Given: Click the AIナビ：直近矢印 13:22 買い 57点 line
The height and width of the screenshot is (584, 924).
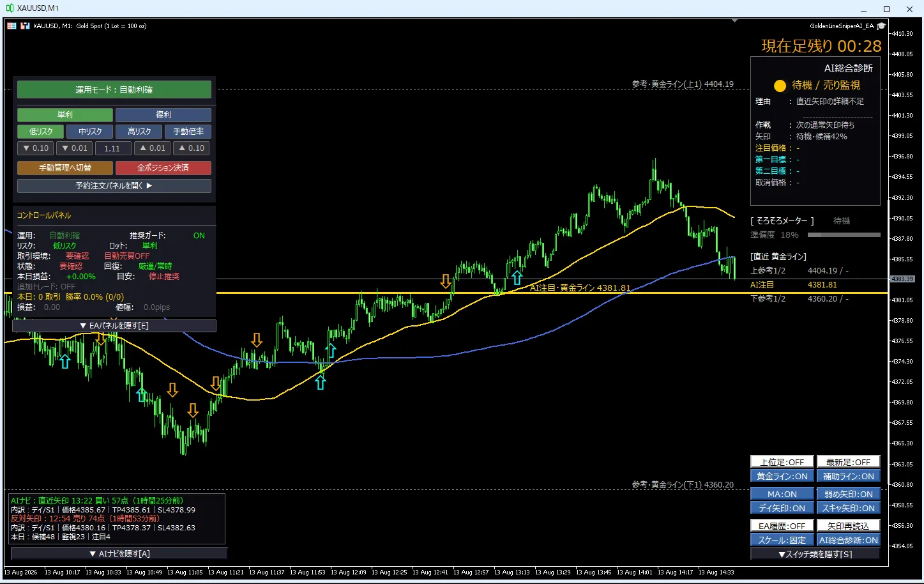Looking at the screenshot, I should [97, 501].
